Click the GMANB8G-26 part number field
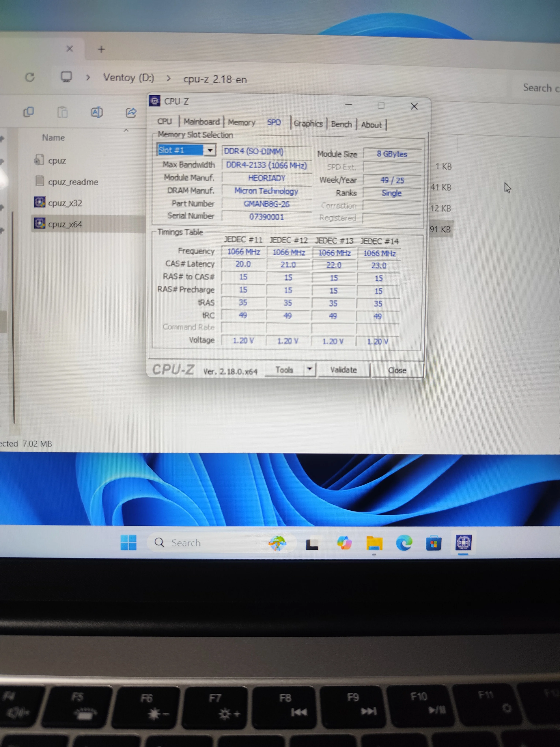 pos(266,204)
